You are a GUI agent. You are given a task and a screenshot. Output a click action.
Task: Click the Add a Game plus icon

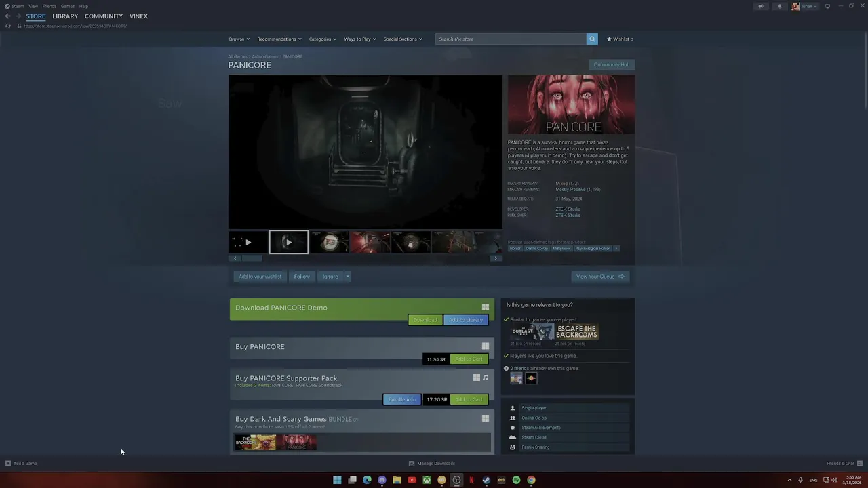click(8, 464)
